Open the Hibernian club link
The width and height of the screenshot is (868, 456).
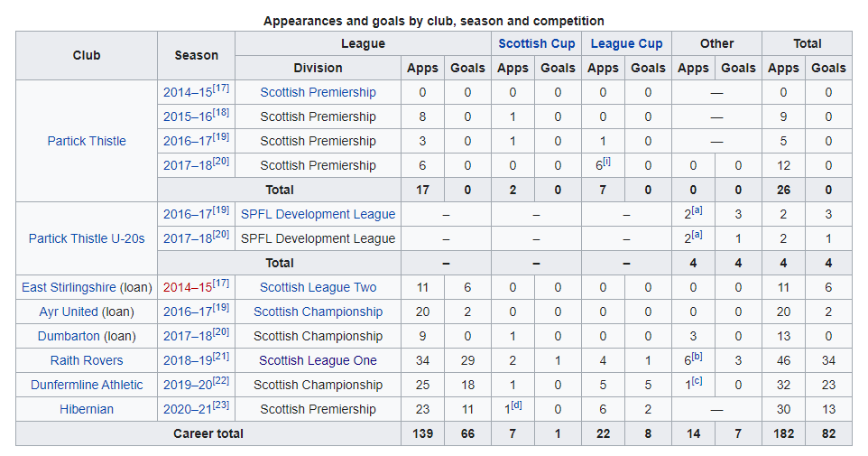click(87, 409)
